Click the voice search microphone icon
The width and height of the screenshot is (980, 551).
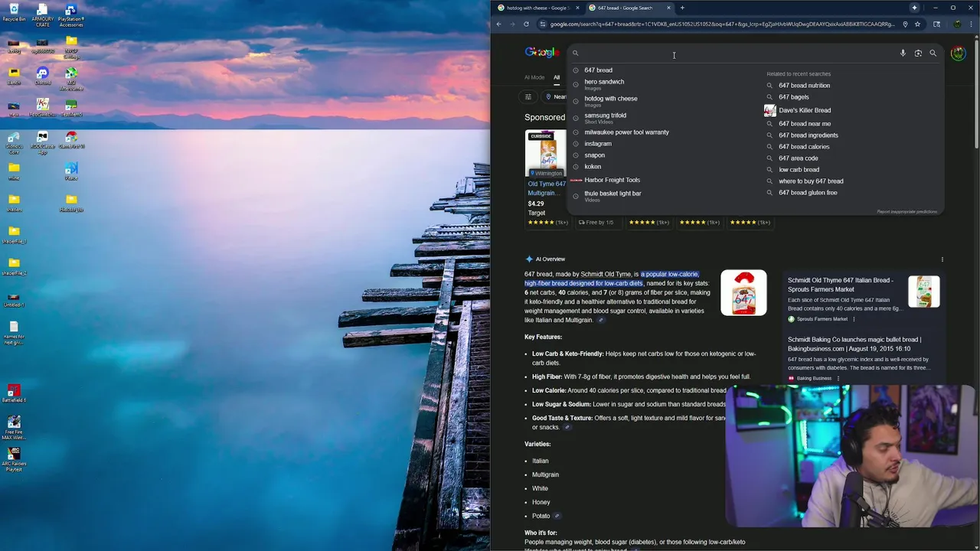(903, 53)
